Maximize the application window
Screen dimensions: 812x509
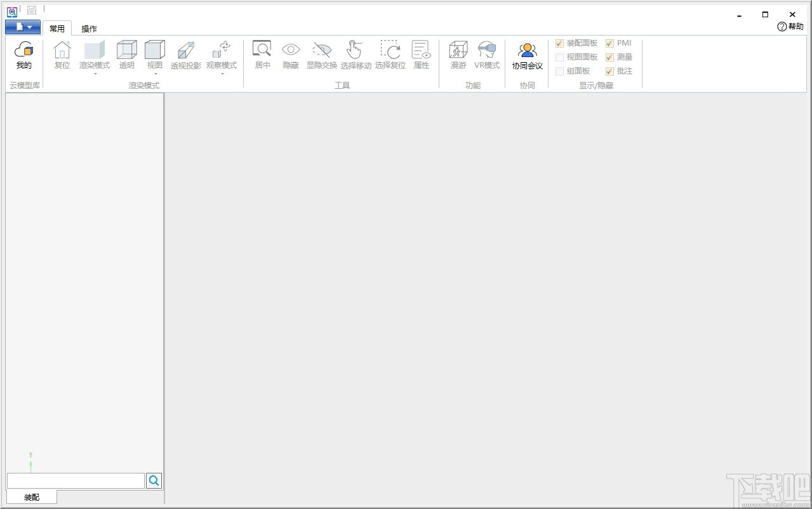[765, 15]
